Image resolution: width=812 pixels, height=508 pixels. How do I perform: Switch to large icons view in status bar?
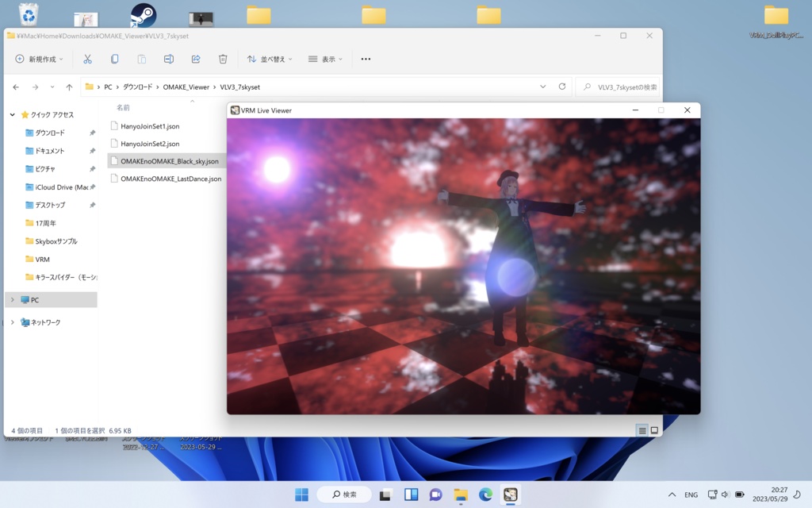pyautogui.click(x=654, y=430)
